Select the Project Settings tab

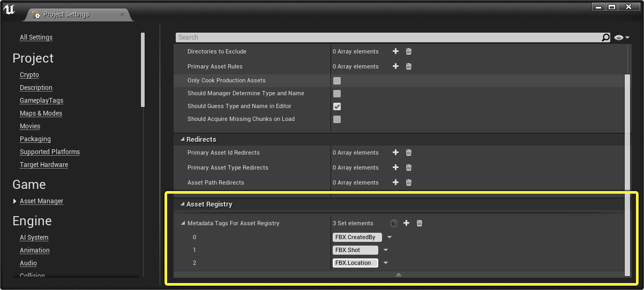point(66,14)
